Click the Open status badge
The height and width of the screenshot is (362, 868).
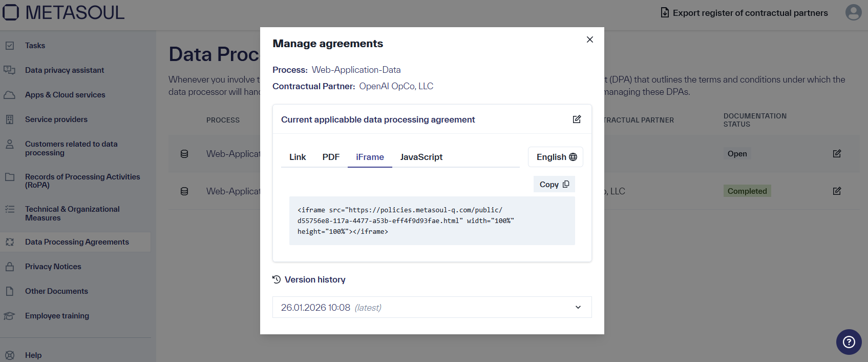pos(737,154)
